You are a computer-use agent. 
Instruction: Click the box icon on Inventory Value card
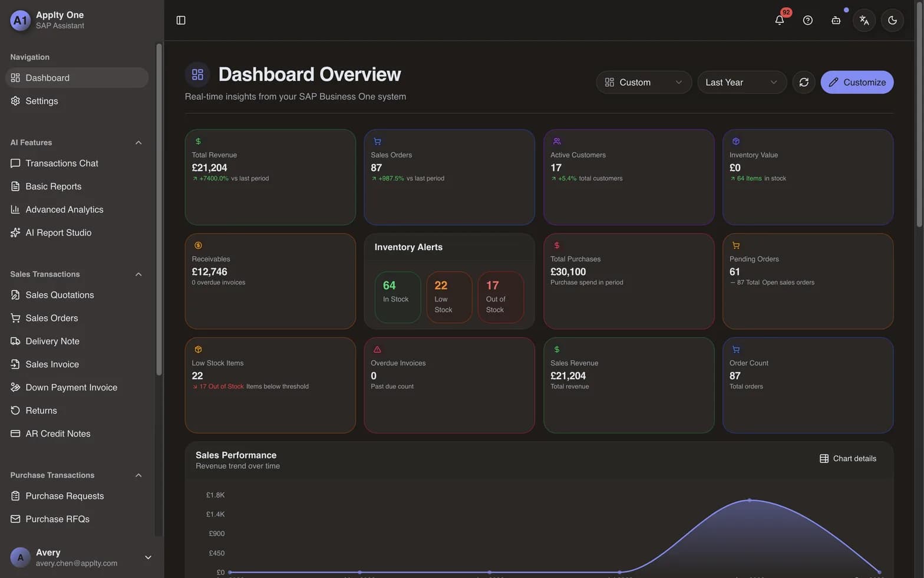[x=736, y=141]
